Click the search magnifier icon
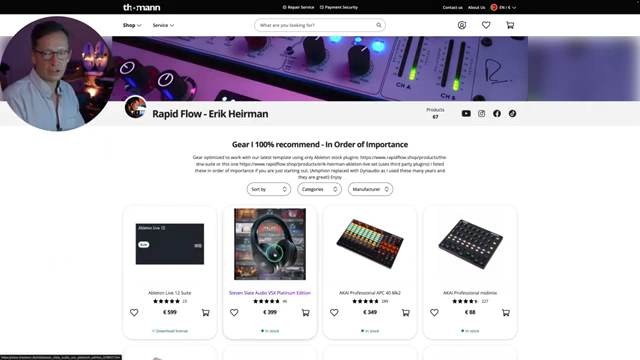 click(x=379, y=25)
